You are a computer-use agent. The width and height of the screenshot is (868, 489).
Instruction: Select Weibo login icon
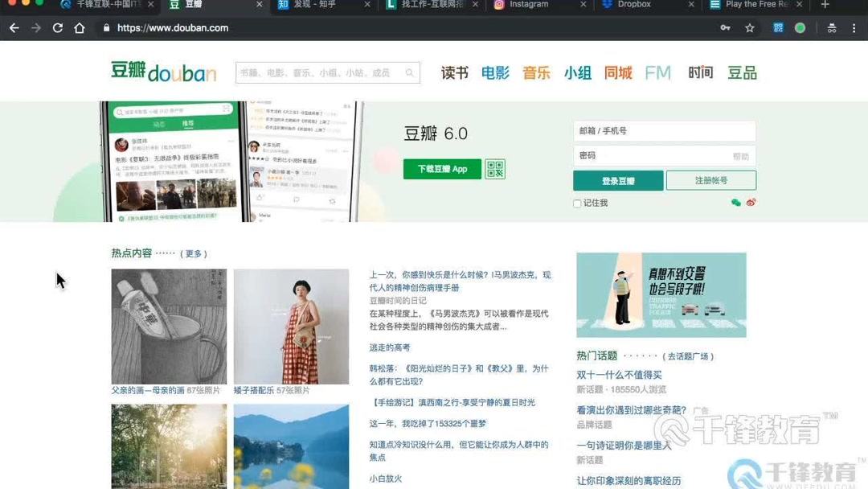750,203
